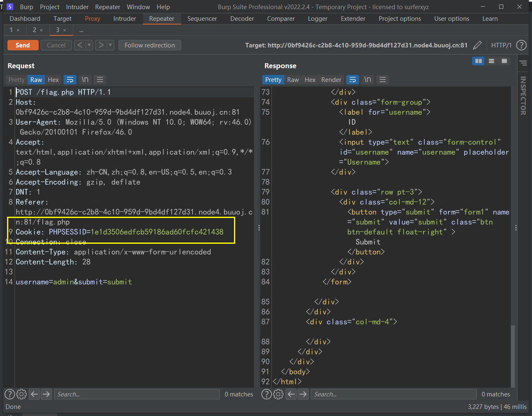This screenshot has width=532, height=416.
Task: Open the Request message editor menu
Action: (x=99, y=79)
